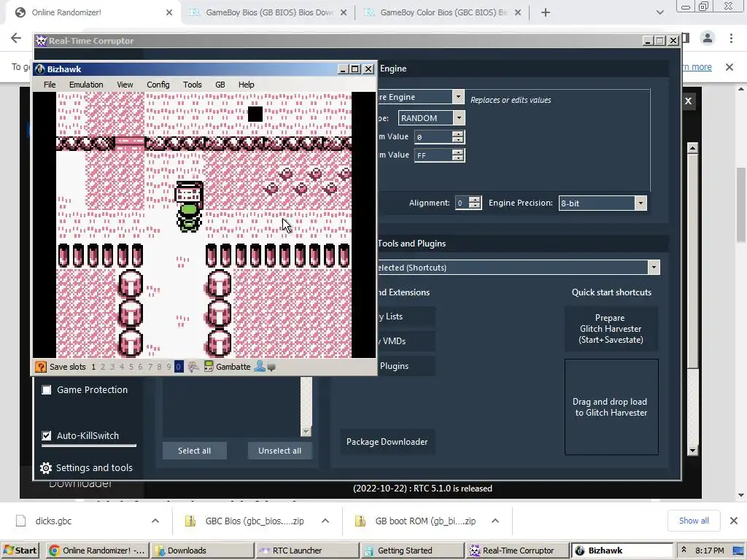Click the Gambatte Game Boy core icon

click(209, 367)
